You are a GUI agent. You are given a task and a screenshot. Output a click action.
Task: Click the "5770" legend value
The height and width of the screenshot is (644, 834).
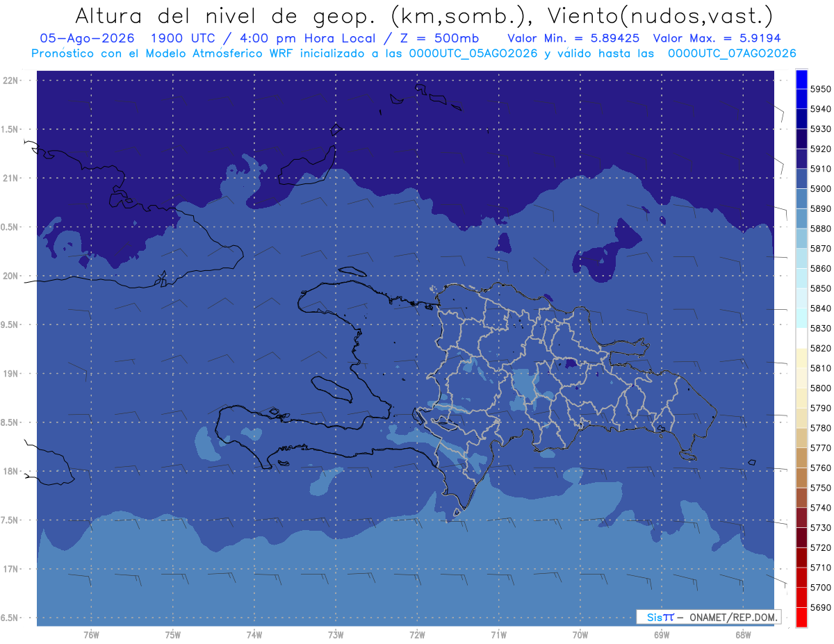[820, 448]
